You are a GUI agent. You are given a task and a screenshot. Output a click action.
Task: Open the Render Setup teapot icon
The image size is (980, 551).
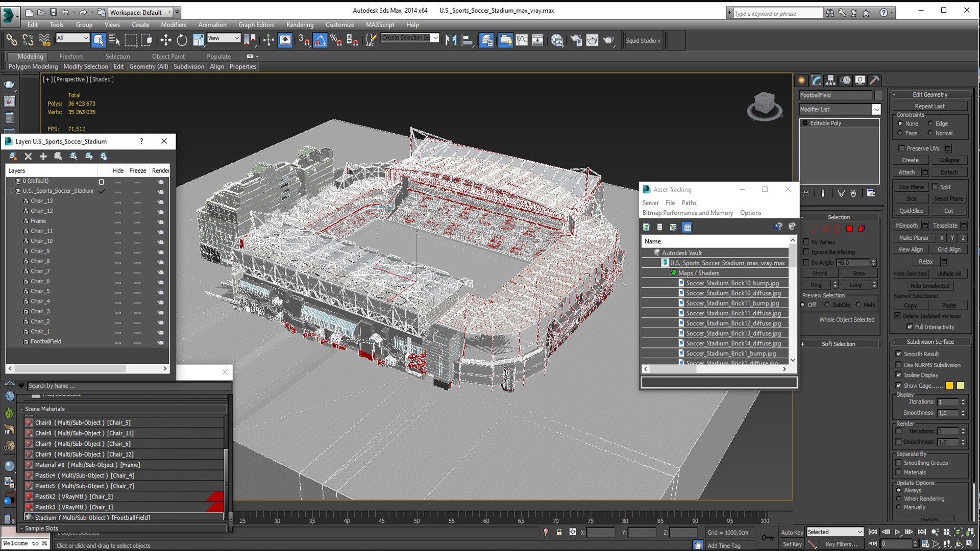(576, 40)
